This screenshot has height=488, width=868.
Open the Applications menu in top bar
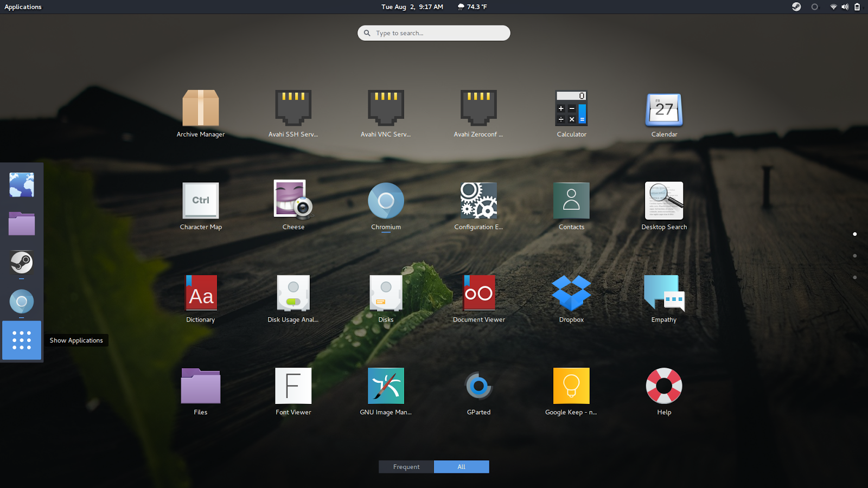23,7
